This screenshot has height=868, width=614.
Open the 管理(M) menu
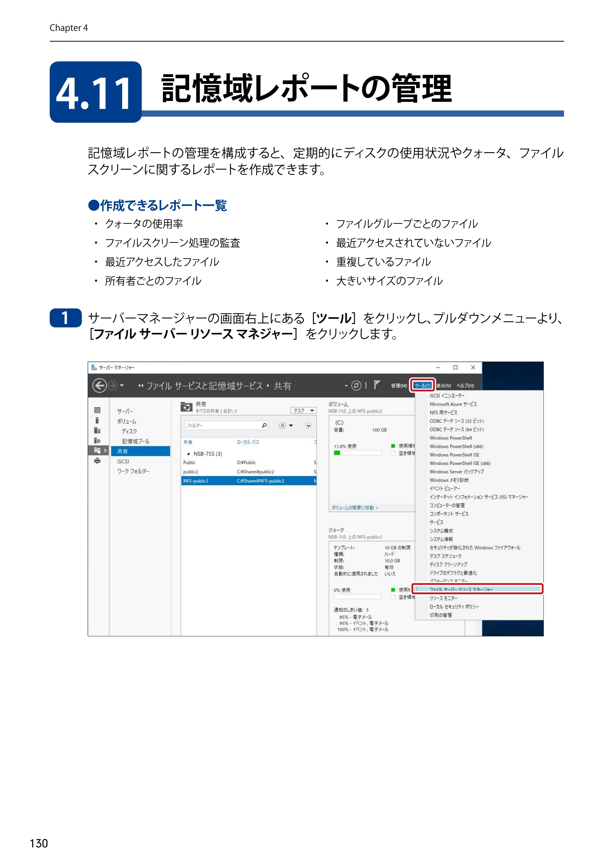click(x=399, y=386)
